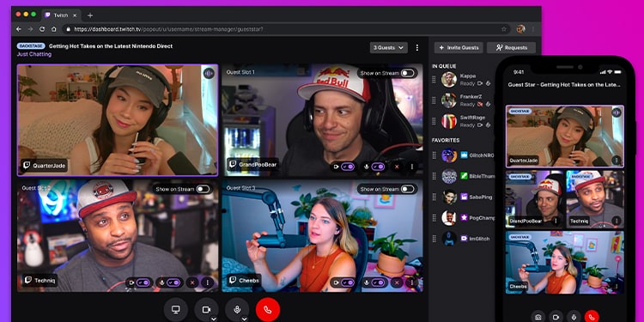
Task: Click the camera button in bottom bar
Action: (x=206, y=310)
